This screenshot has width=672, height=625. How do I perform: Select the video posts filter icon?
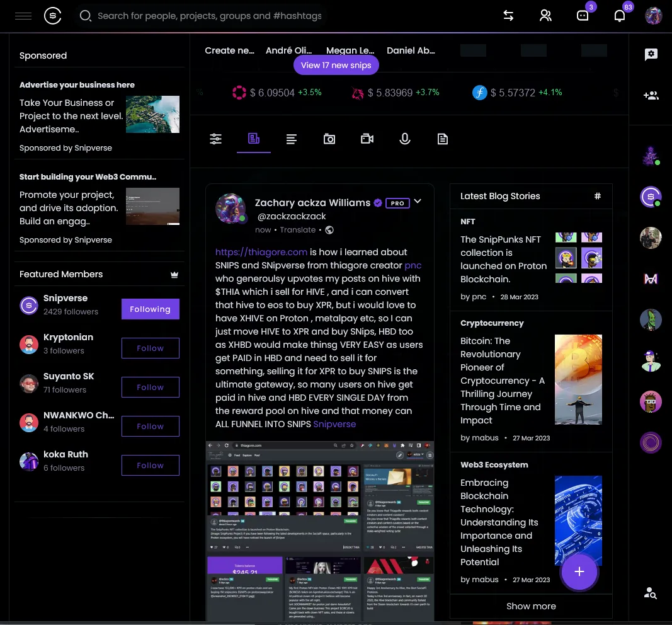(367, 139)
